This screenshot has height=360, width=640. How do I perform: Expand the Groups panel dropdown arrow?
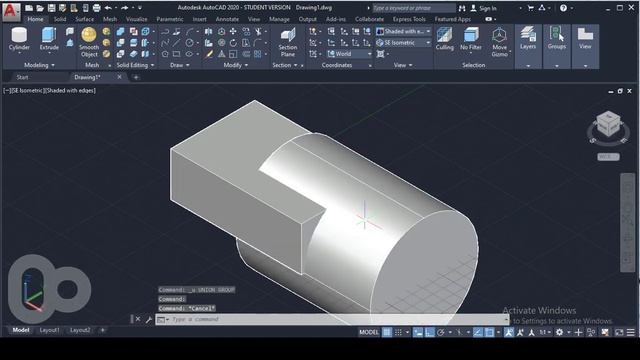(x=557, y=66)
